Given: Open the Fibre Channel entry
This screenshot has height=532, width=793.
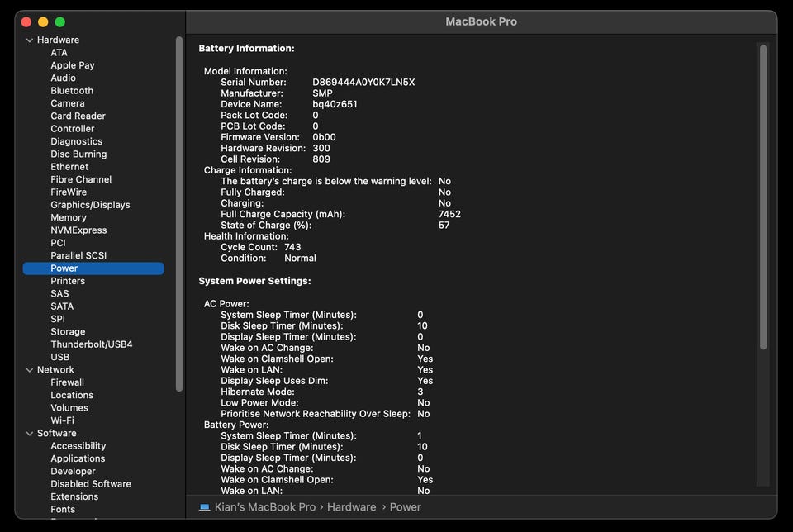Looking at the screenshot, I should tap(81, 179).
